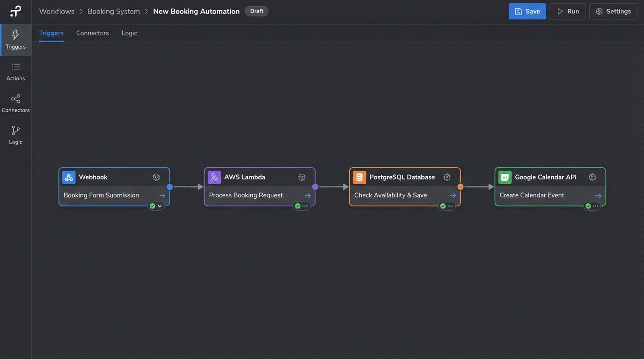Select Connectors from the left sidebar
The width and height of the screenshot is (644, 359).
coord(15,102)
